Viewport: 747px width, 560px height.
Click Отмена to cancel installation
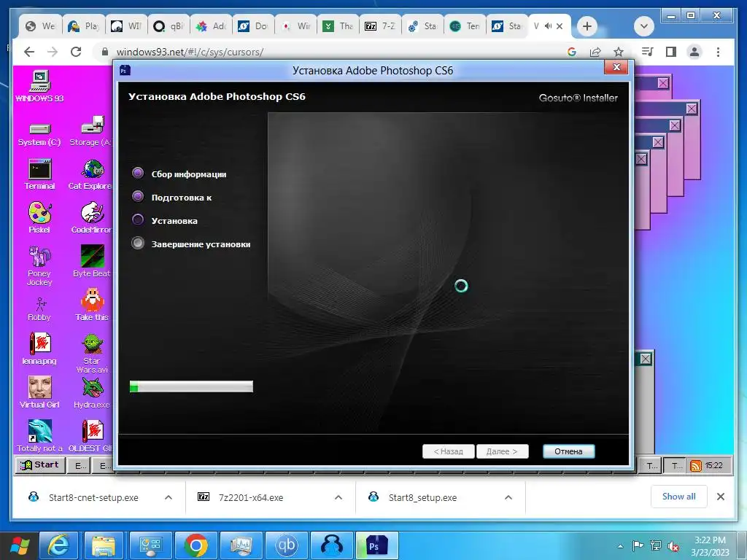pos(569,451)
